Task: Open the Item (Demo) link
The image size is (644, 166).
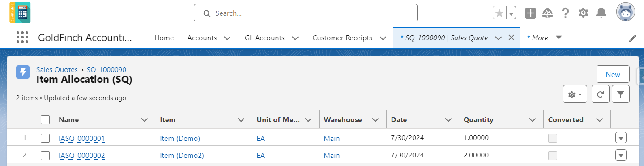Action: tap(180, 139)
